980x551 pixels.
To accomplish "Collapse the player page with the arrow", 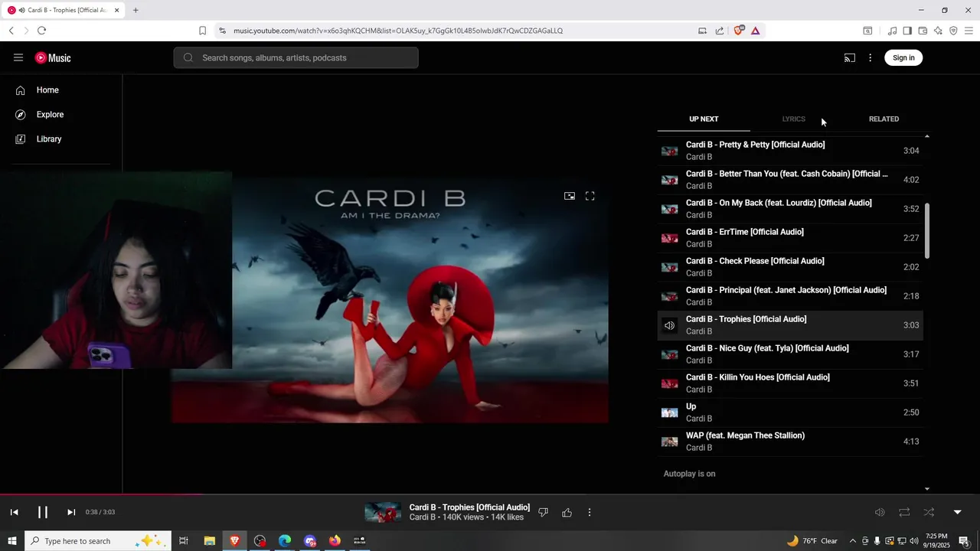I will (x=957, y=512).
